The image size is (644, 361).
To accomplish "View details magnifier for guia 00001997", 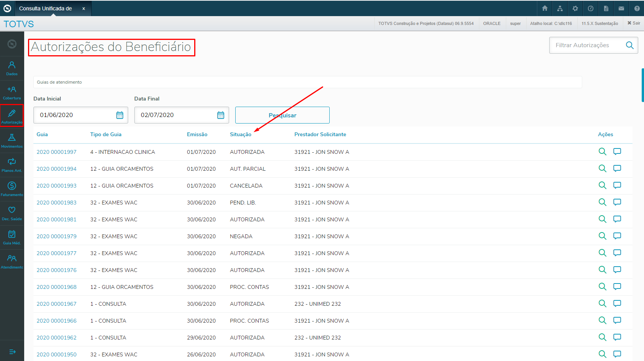I will 603,152.
